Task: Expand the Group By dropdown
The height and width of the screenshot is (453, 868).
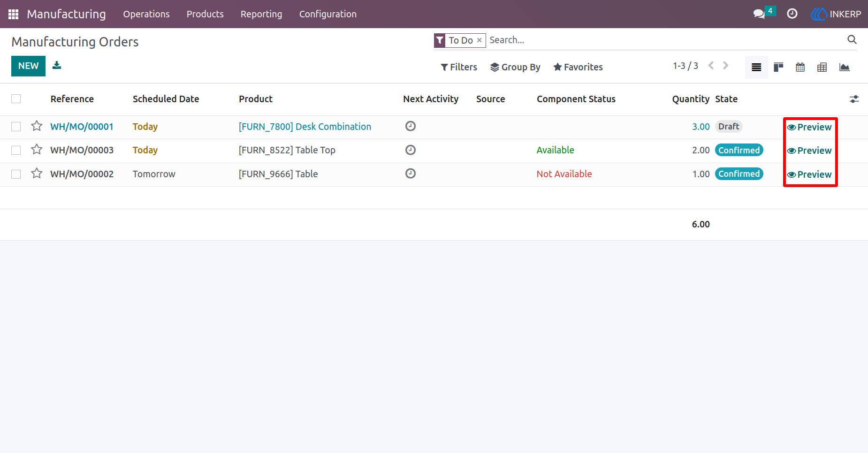Action: pos(515,67)
